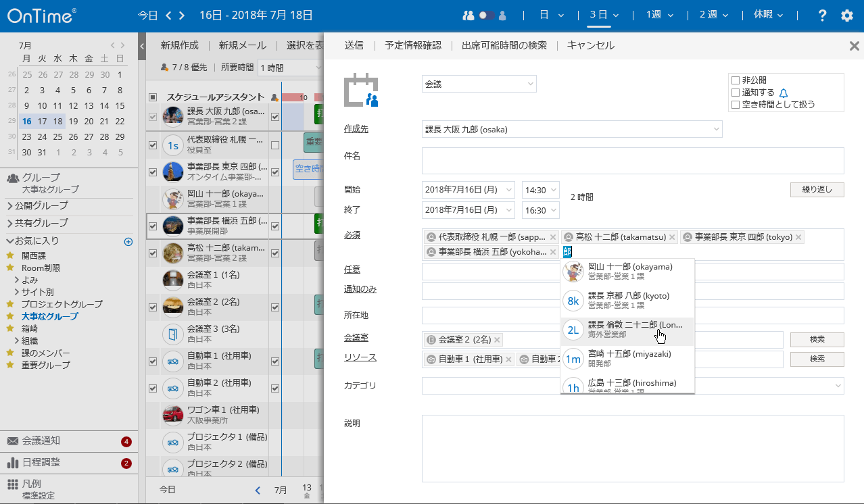
Task: Click the 繰り返し repeat button
Action: pos(817,190)
